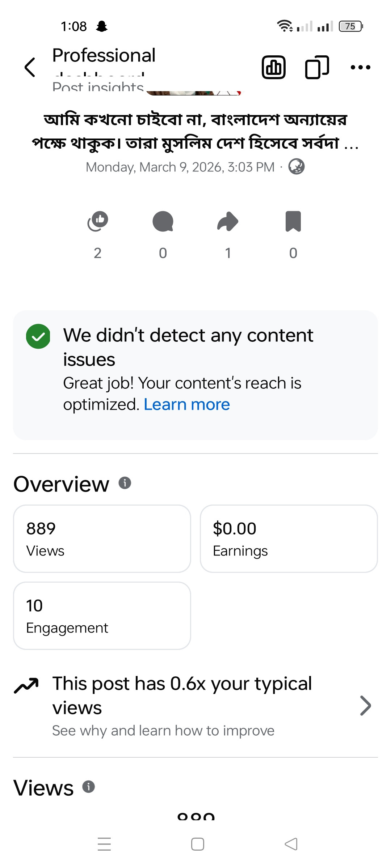Tap the saves bookmark icon
This screenshot has height=868, width=391.
(293, 221)
